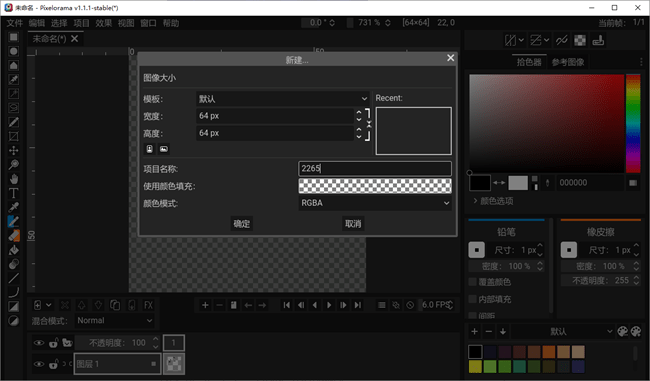Open the 编辑 menu
The image size is (650, 381).
tap(37, 23)
